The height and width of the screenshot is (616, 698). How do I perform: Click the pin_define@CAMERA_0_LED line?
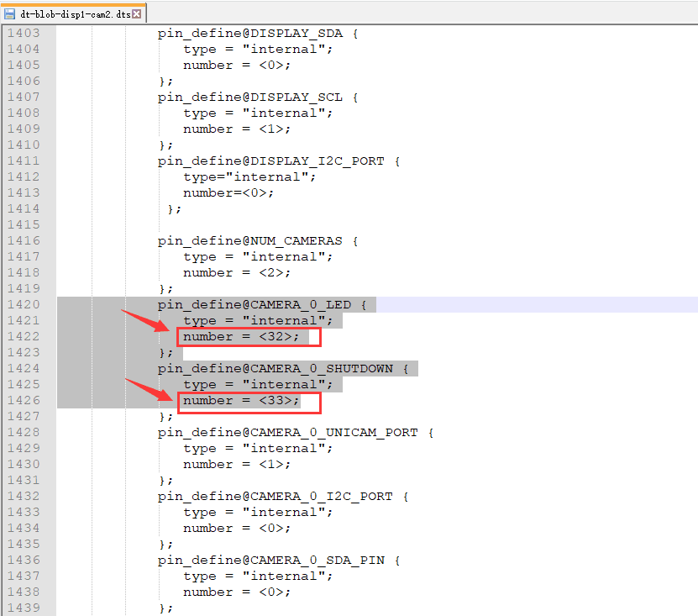(x=262, y=305)
